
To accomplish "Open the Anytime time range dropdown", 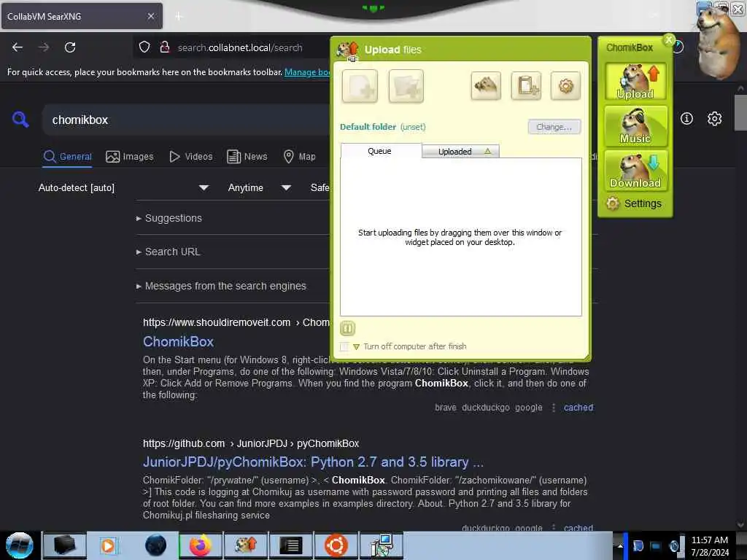I will pos(259,187).
